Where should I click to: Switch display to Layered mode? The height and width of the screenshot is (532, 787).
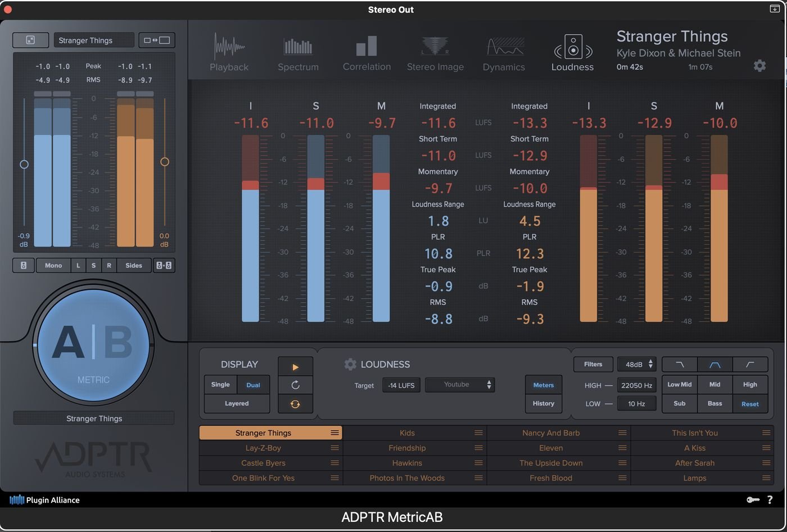pyautogui.click(x=237, y=403)
